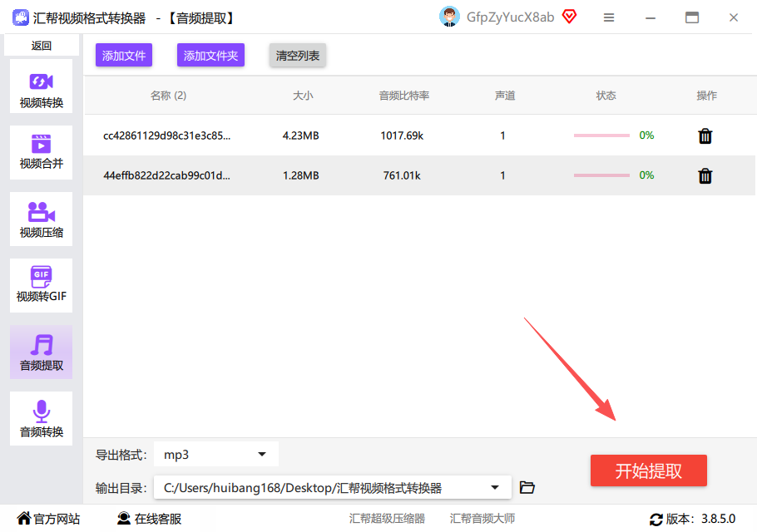This screenshot has height=532, width=757.
Task: Delete the 44effb822d22cab99c01d file row
Action: [705, 175]
